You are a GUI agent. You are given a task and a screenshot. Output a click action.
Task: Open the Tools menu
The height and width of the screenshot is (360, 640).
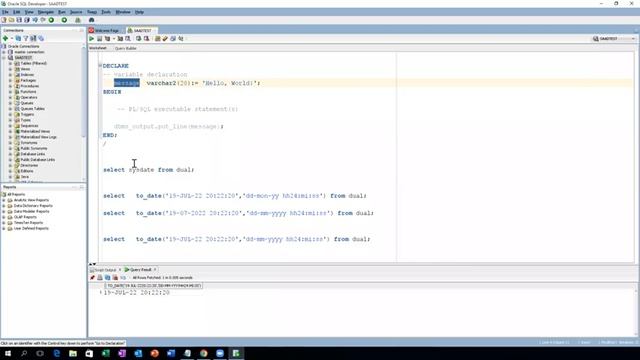(x=106, y=12)
